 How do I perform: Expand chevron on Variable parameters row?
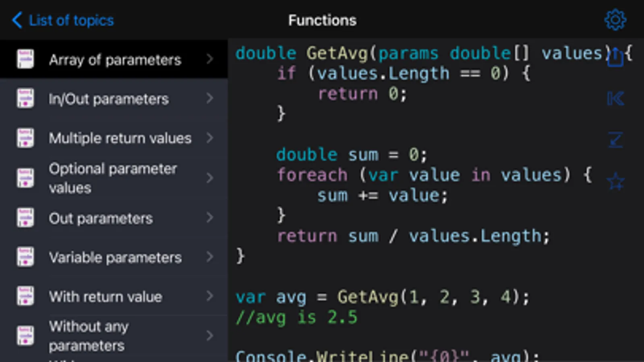tap(209, 257)
